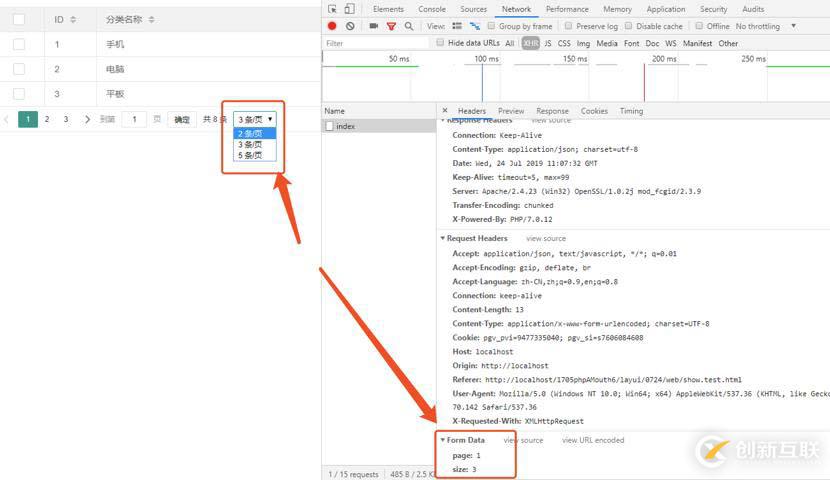Screen dimensions: 830x480
Task: Choose 5 条/页 from the page size list
Action: pyautogui.click(x=250, y=155)
